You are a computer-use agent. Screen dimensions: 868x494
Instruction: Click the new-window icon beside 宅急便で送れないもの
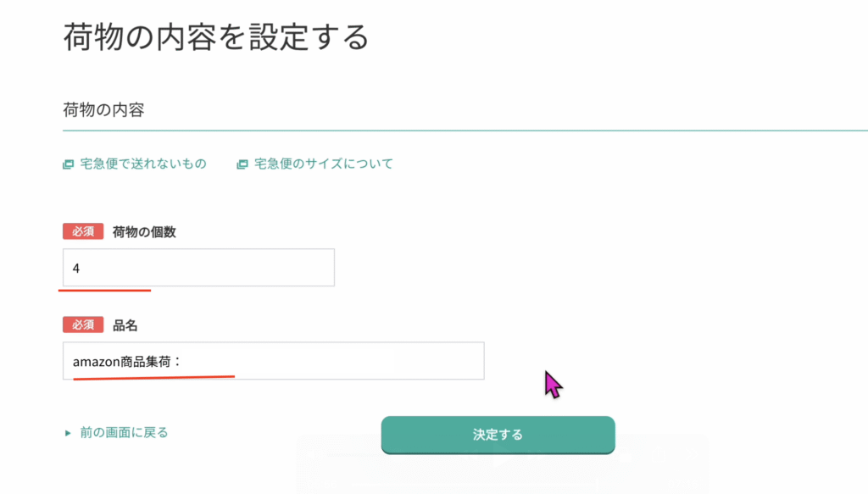[x=68, y=164]
